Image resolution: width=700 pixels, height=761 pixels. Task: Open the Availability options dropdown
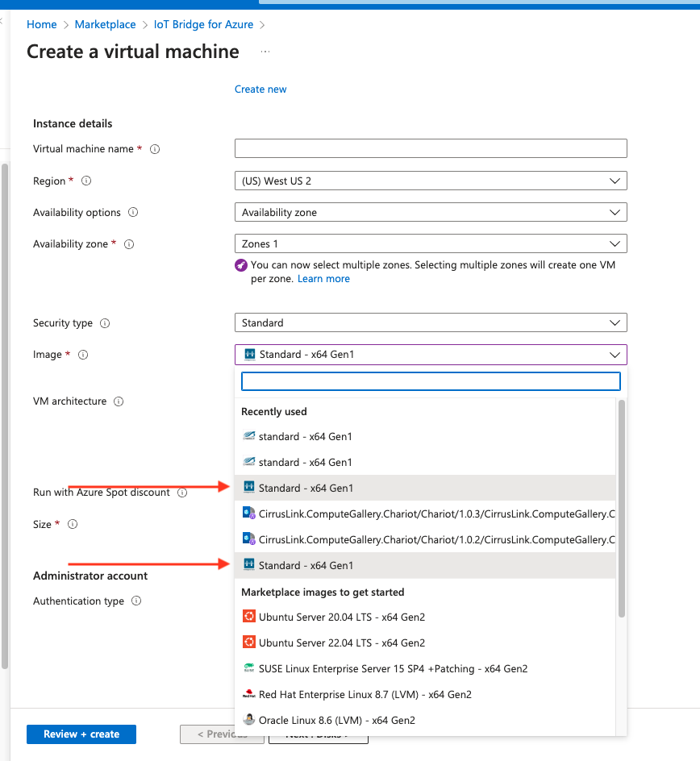pos(430,212)
